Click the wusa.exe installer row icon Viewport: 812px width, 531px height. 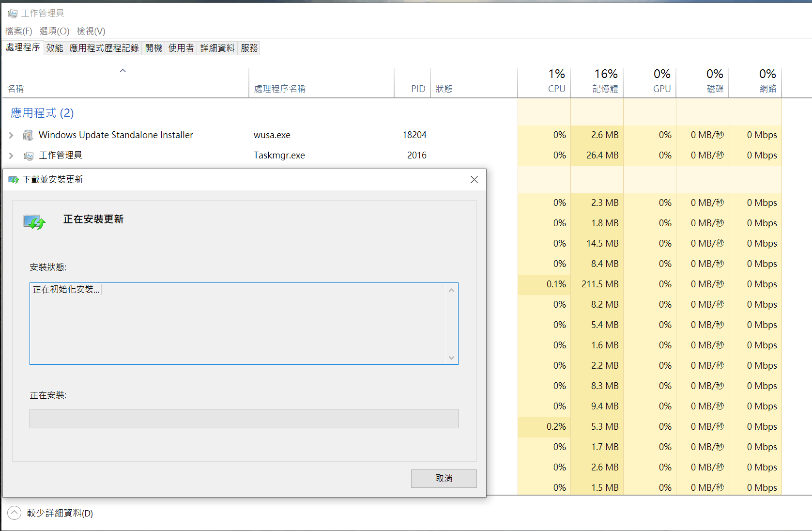pos(29,135)
